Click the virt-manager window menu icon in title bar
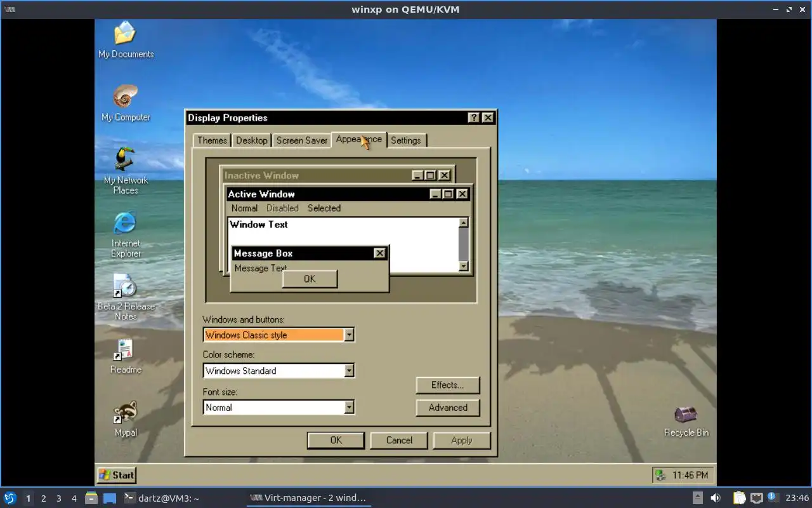 10,10
